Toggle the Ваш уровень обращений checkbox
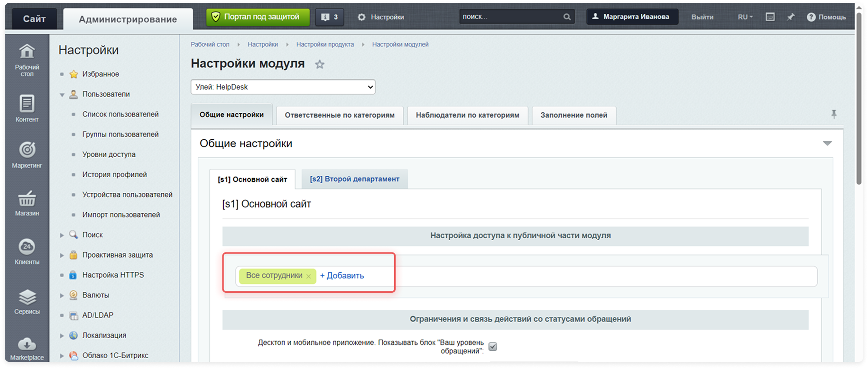868x369 pixels. pos(493,346)
